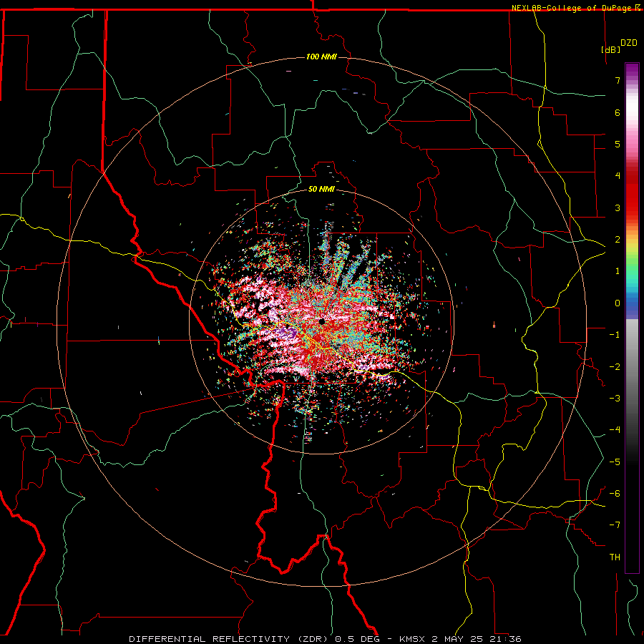Click the 6 dB tick on color scale

coord(618,112)
